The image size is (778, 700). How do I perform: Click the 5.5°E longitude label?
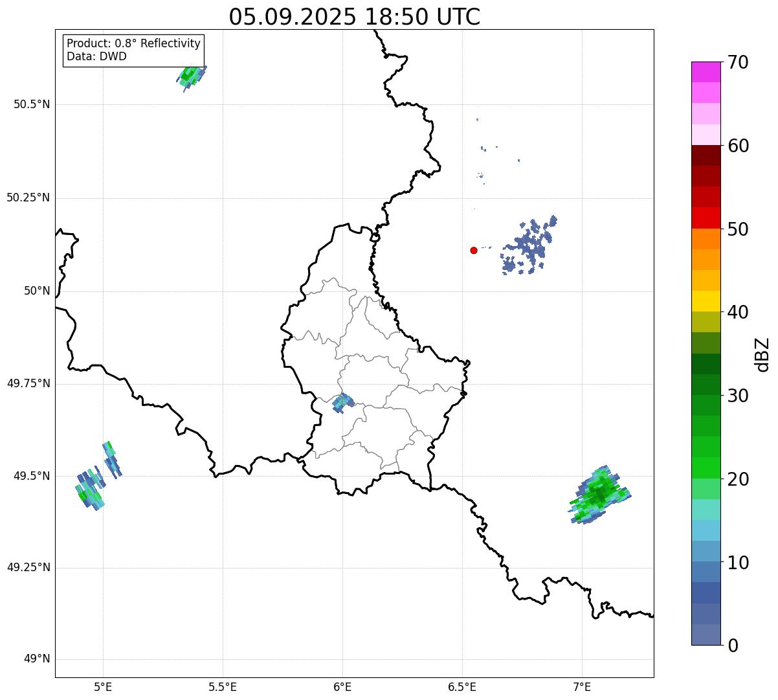223,686
